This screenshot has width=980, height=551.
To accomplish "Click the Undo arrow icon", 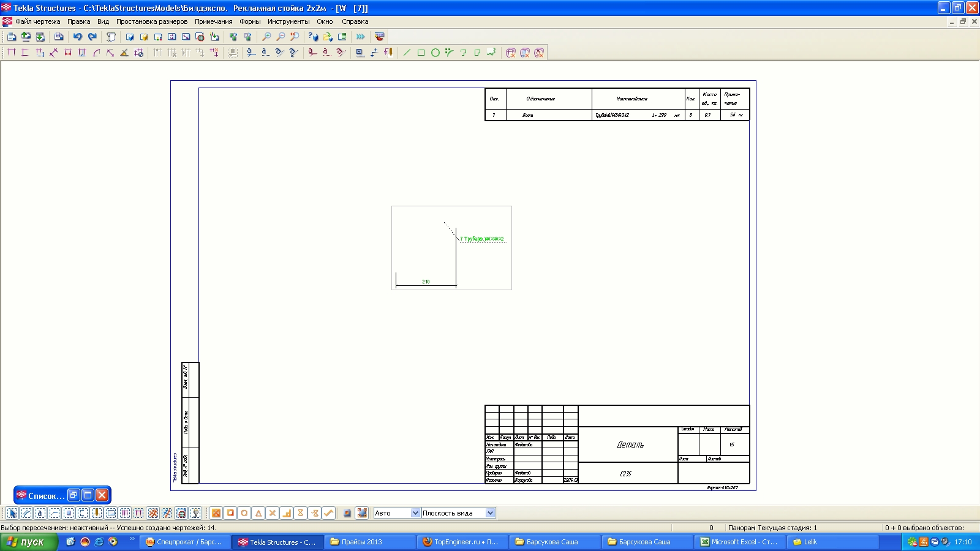I will point(78,37).
